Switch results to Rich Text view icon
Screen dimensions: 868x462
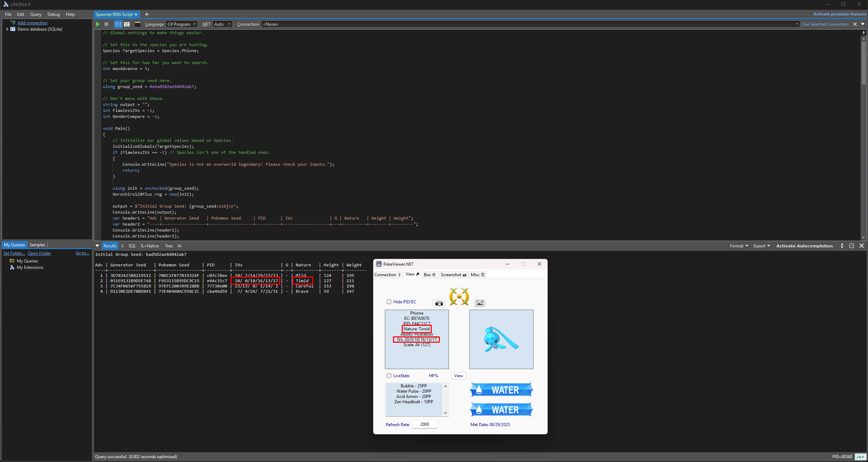[x=118, y=24]
